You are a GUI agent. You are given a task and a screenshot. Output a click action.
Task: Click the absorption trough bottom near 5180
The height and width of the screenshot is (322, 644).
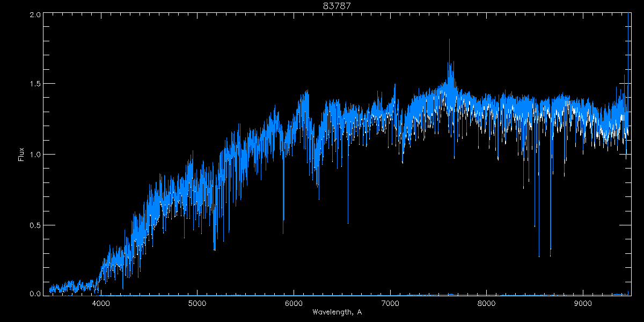[215, 249]
